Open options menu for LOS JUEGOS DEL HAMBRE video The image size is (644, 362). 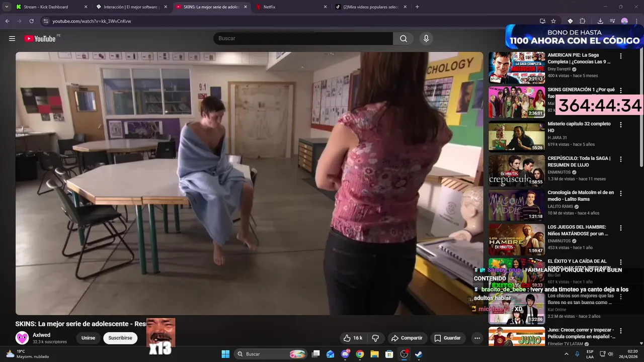(621, 228)
